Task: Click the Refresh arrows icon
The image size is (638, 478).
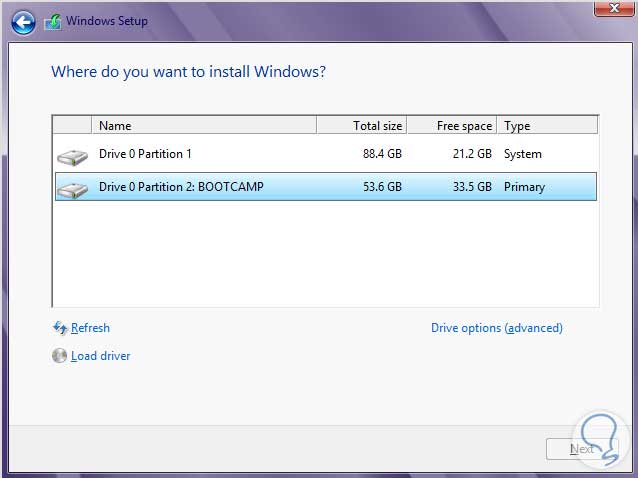Action: click(x=60, y=328)
